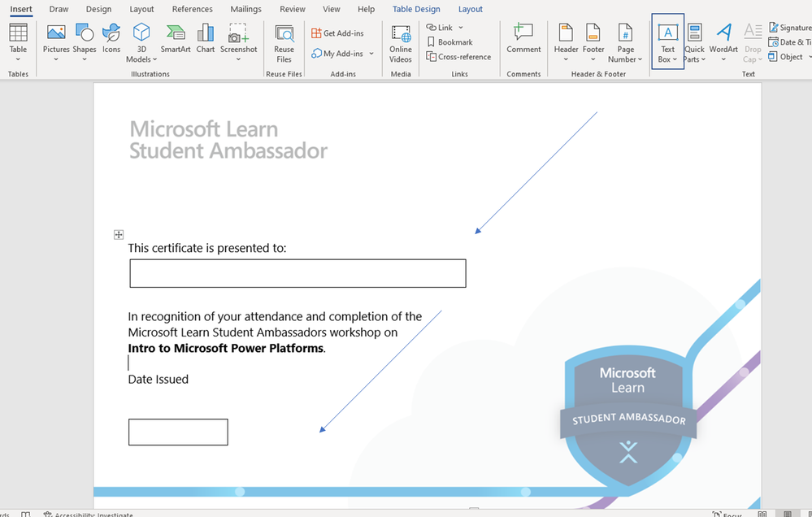The height and width of the screenshot is (517, 812).
Task: Insert Pictures from the ribbon
Action: 56,42
